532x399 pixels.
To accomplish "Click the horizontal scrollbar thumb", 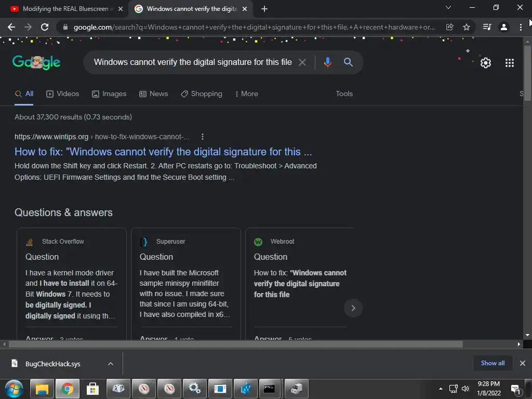I will [x=236, y=344].
